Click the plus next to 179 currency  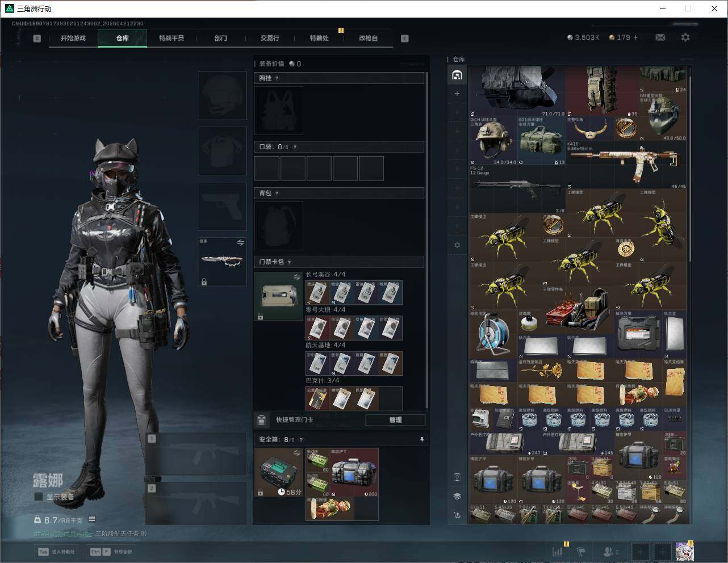(635, 37)
